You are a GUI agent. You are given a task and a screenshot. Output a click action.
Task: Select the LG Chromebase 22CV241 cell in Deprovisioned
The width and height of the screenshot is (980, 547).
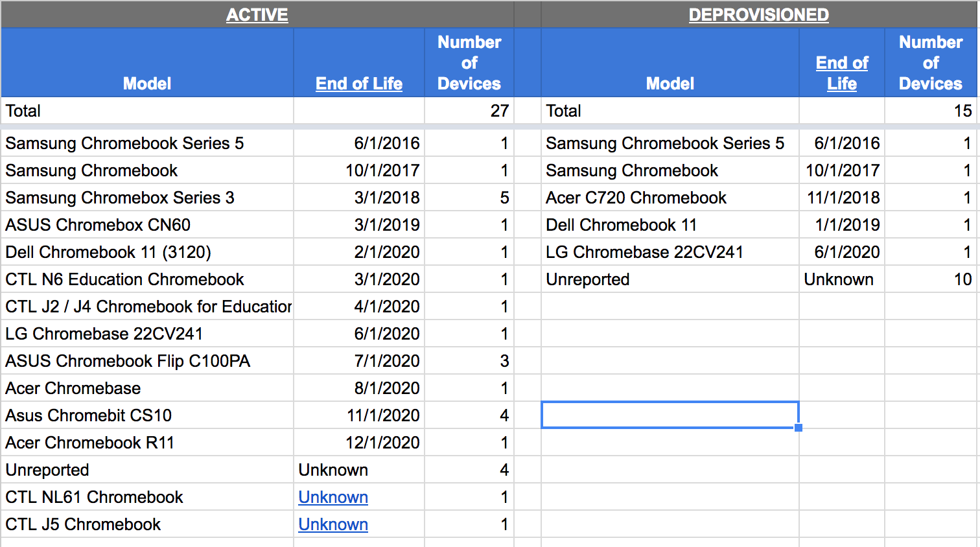point(670,252)
